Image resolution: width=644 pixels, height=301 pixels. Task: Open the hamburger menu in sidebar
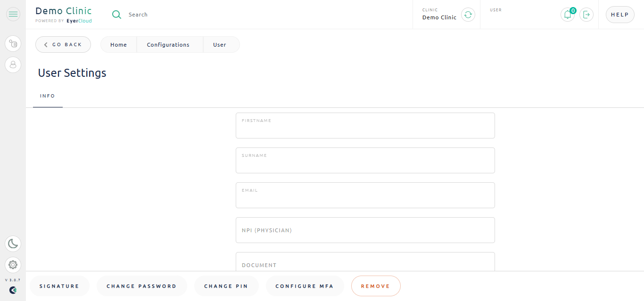pos(13,15)
